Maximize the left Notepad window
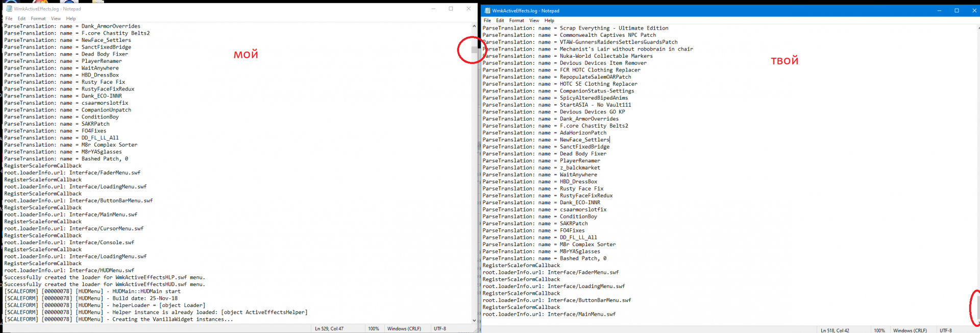 click(451, 9)
